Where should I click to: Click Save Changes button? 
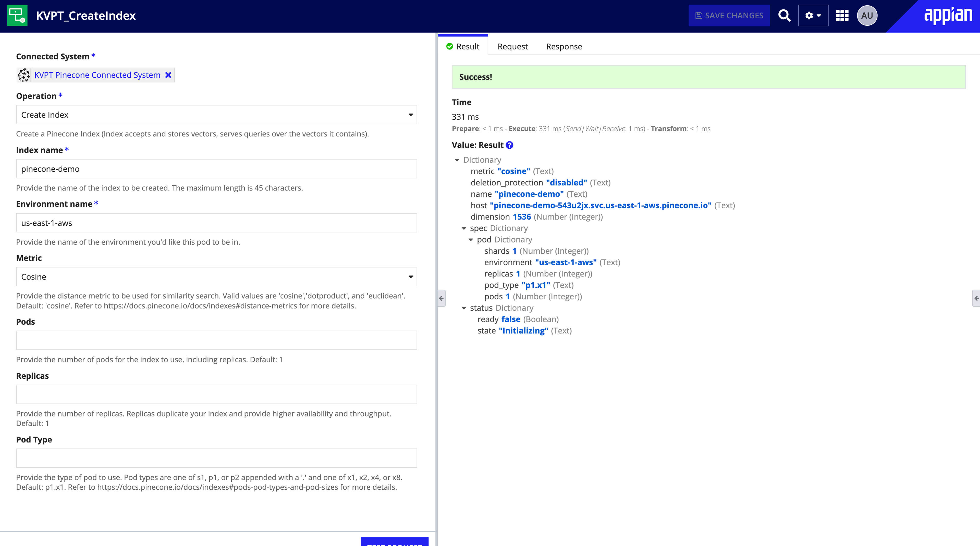click(x=729, y=16)
